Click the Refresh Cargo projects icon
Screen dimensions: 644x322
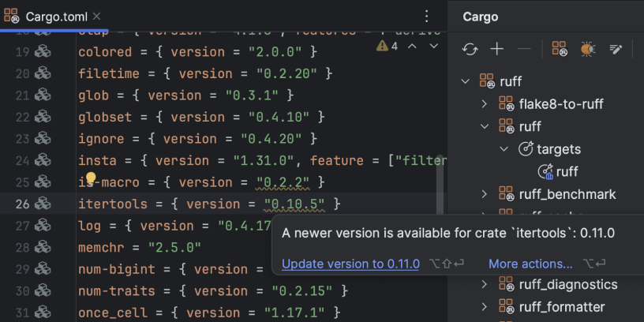[x=470, y=49]
